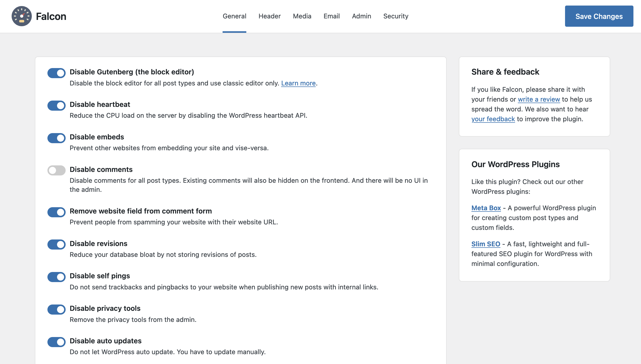Viewport: 641px width, 364px height.
Task: Click 'Prevent other websites from embedding' description
Action: (x=169, y=148)
